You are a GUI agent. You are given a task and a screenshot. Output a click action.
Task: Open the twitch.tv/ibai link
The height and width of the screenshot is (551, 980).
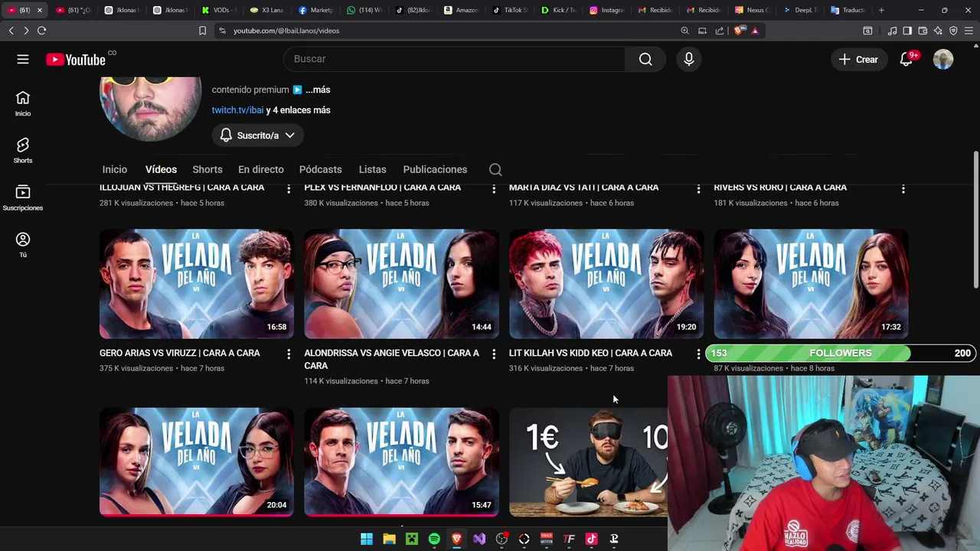[237, 110]
